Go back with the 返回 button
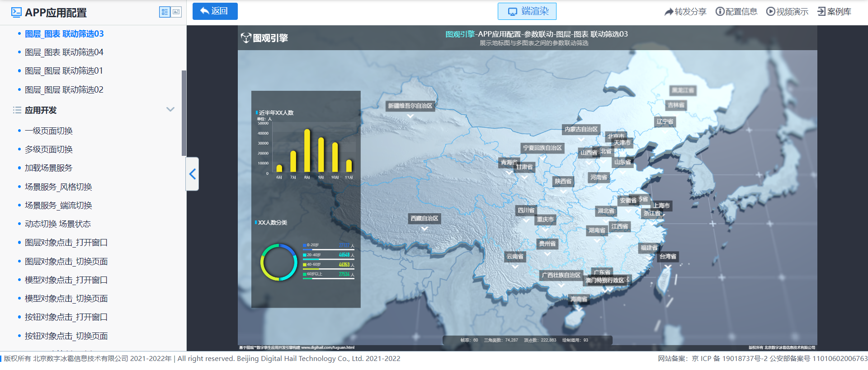Screen dimensions: 868x370 215,11
